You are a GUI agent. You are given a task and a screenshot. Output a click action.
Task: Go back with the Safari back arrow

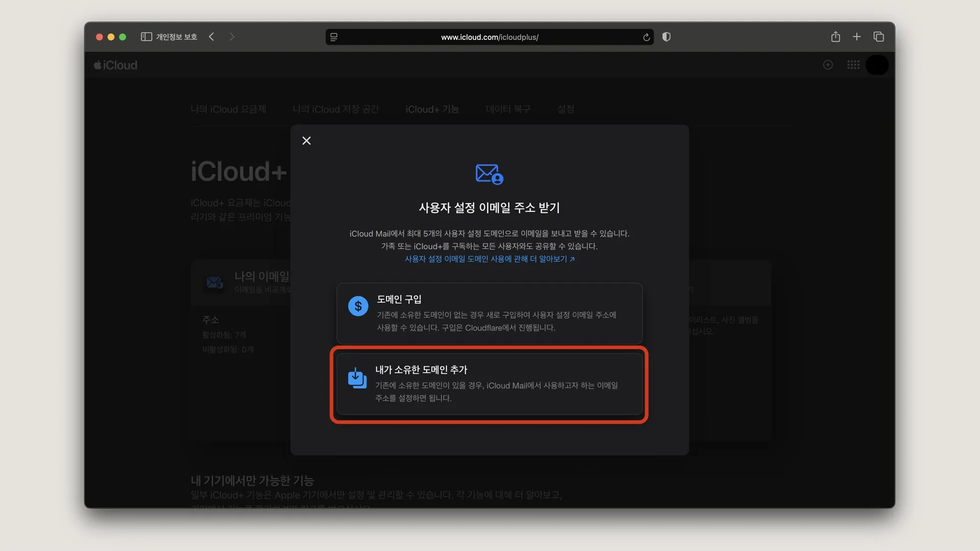(x=211, y=37)
